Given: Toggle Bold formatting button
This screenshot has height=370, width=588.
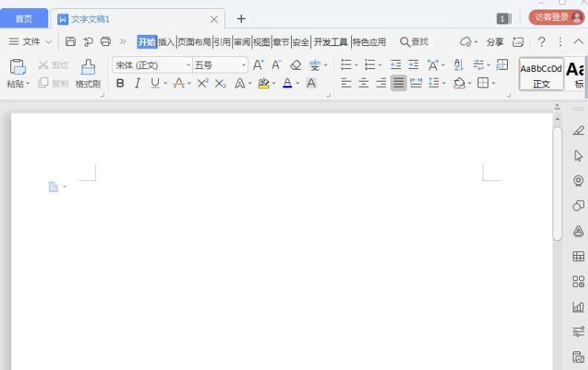Looking at the screenshot, I should click(x=120, y=83).
